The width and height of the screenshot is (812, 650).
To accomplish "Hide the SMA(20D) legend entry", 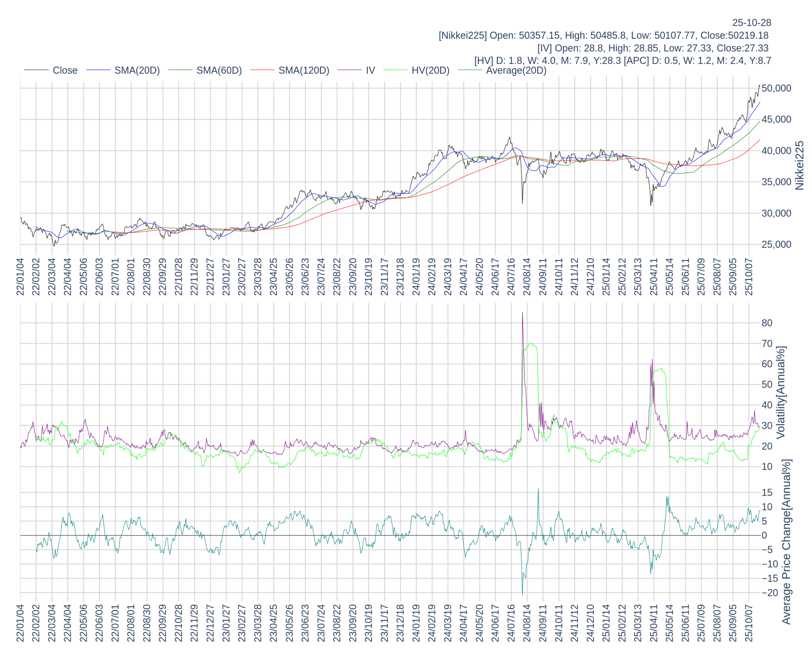I will tap(137, 70).
